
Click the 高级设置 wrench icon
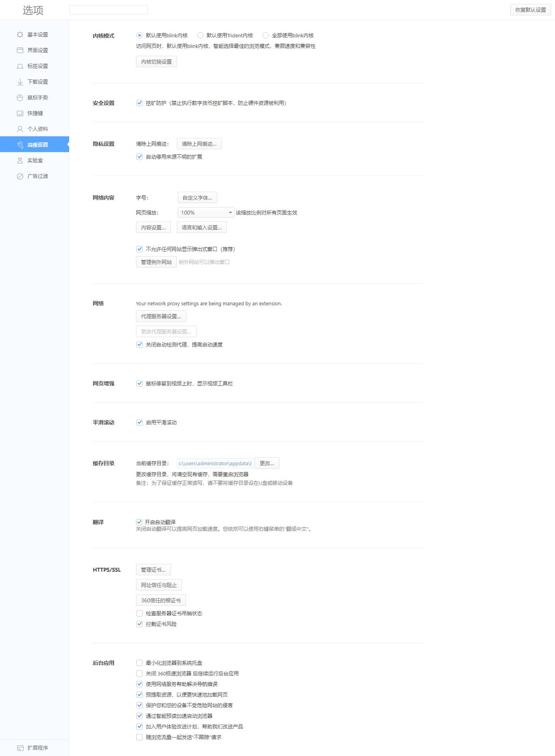point(20,145)
